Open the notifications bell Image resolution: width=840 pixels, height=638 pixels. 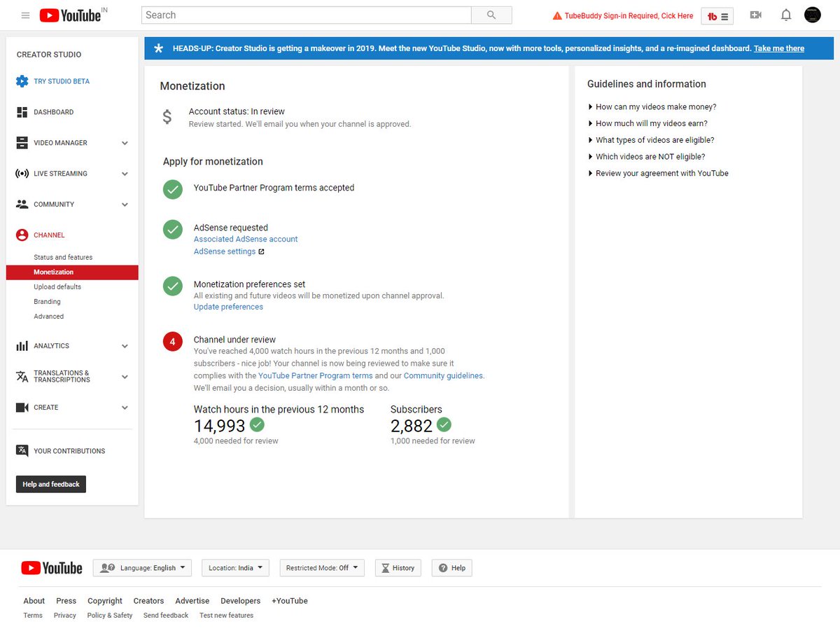[786, 15]
